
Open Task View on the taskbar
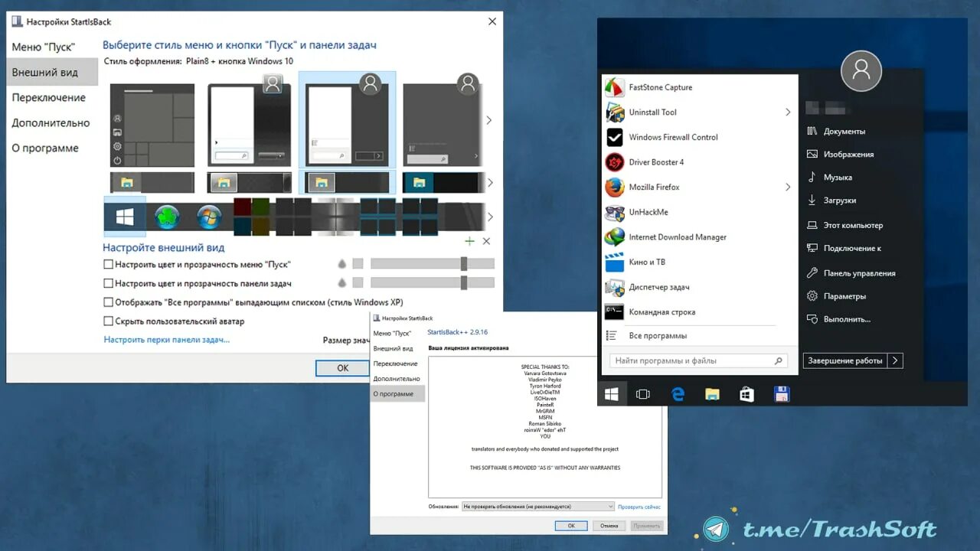[643, 394]
